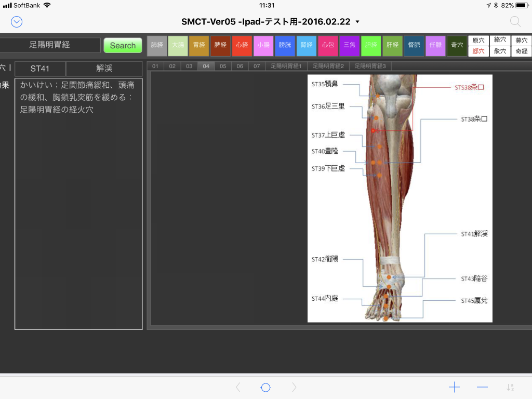Go to previous record arrow
The image size is (532, 399).
pos(238,387)
